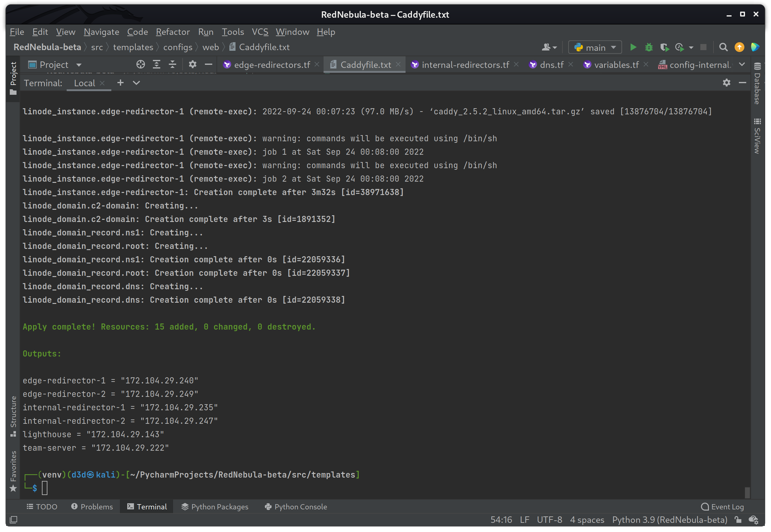Click the add new terminal tab button

coord(121,83)
